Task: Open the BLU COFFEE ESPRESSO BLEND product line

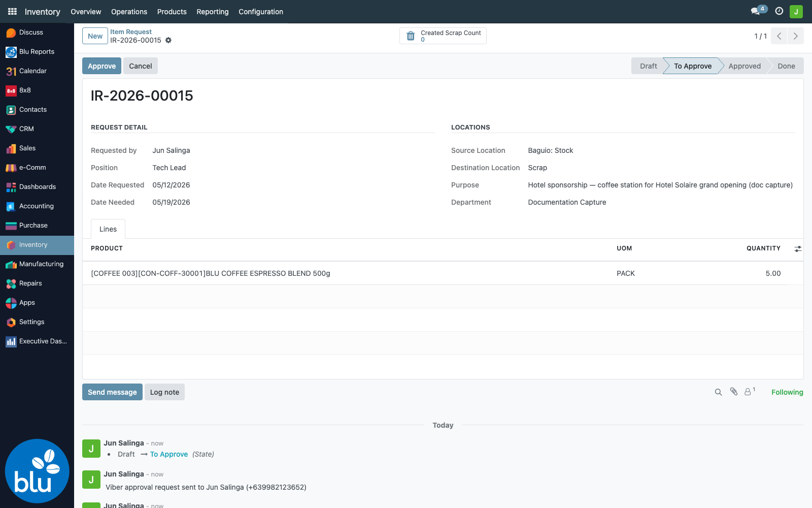Action: point(211,273)
